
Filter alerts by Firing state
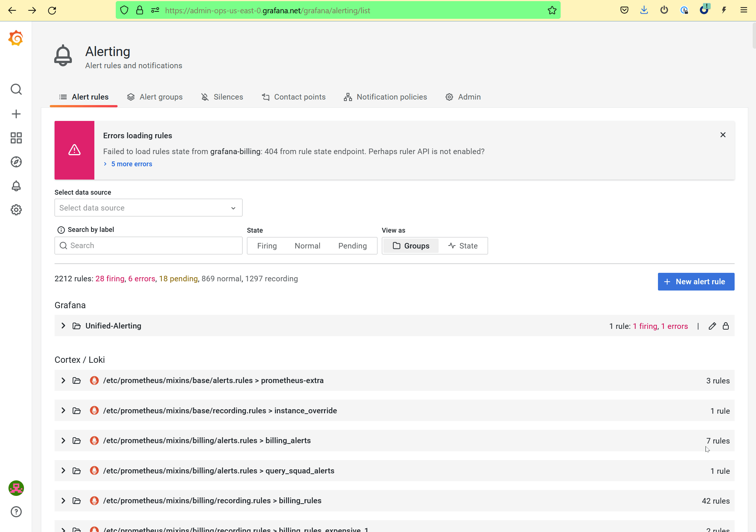coord(267,246)
